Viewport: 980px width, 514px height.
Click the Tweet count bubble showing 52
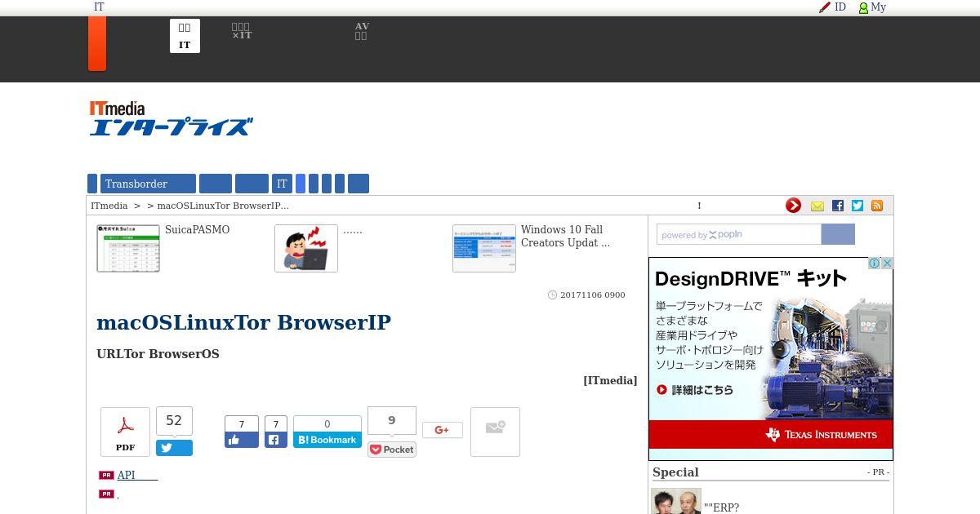pos(174,421)
